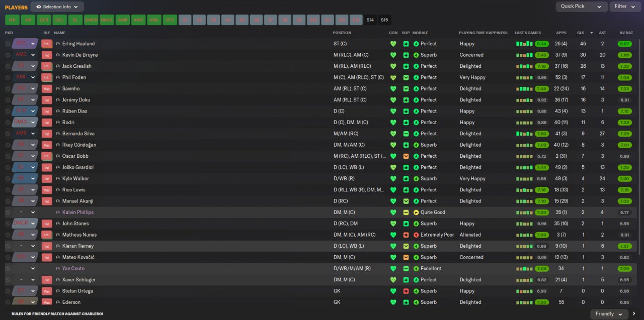
Task: Sort by the MORALE column header
Action: (420, 33)
